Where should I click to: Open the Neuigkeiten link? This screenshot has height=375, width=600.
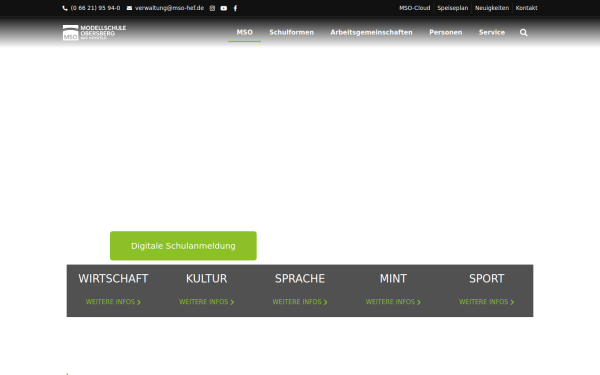[492, 8]
